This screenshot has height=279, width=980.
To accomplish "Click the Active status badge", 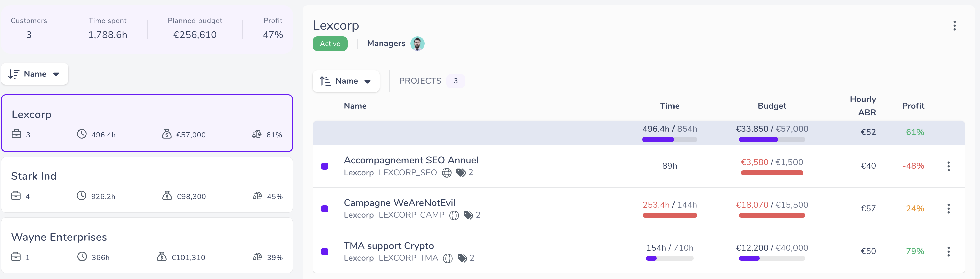I will point(330,44).
